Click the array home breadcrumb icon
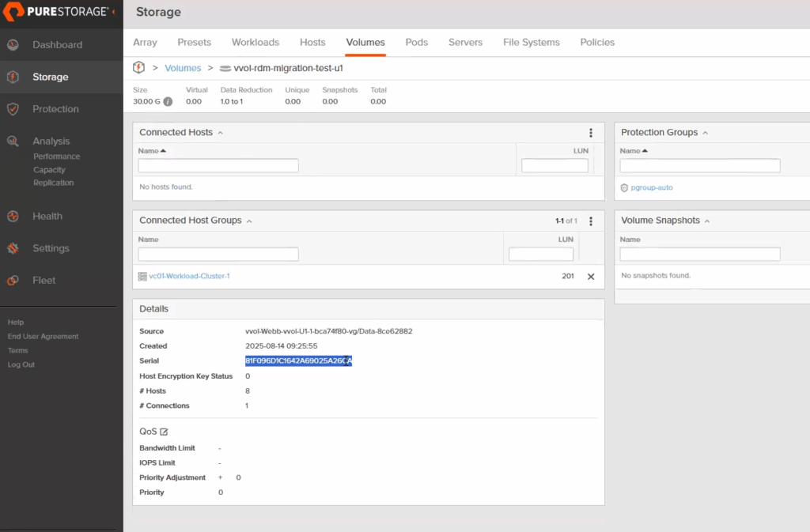 pos(139,68)
